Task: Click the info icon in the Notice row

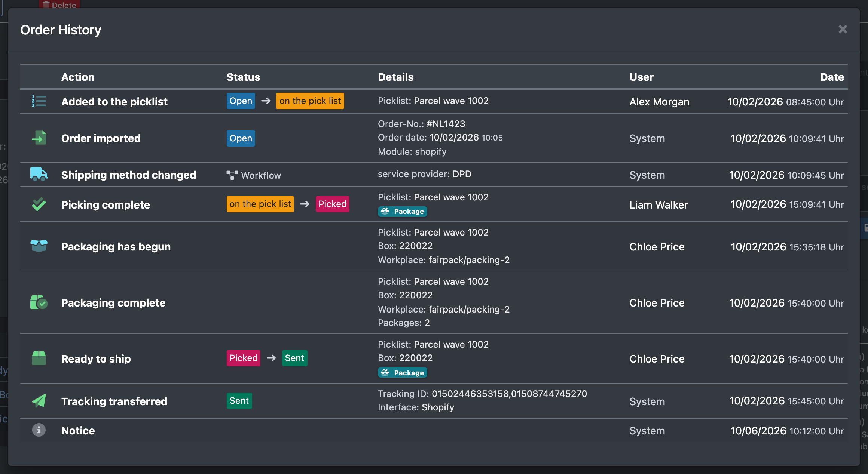Action: tap(39, 430)
